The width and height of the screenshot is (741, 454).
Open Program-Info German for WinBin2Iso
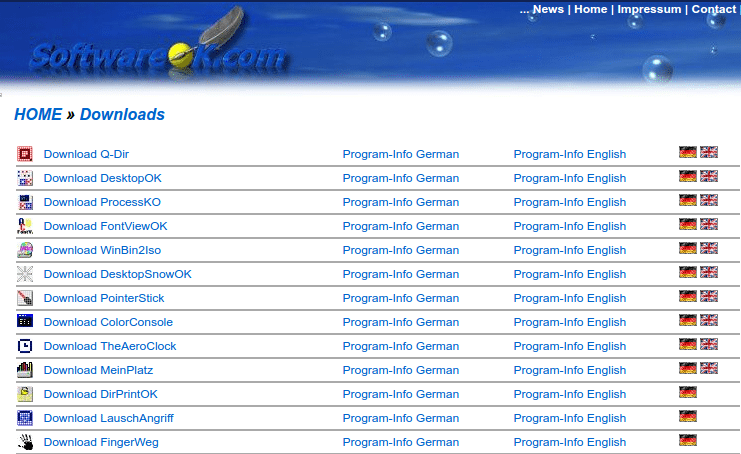pos(401,250)
